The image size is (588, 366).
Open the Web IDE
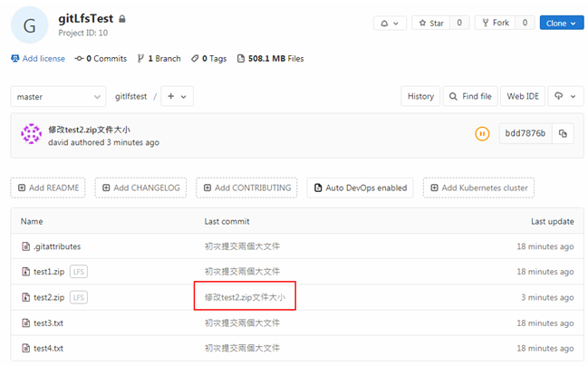click(523, 96)
